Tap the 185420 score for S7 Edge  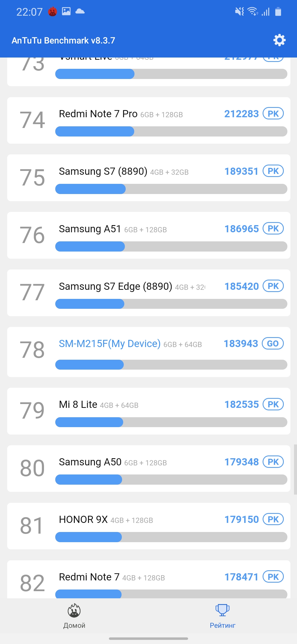point(241,286)
